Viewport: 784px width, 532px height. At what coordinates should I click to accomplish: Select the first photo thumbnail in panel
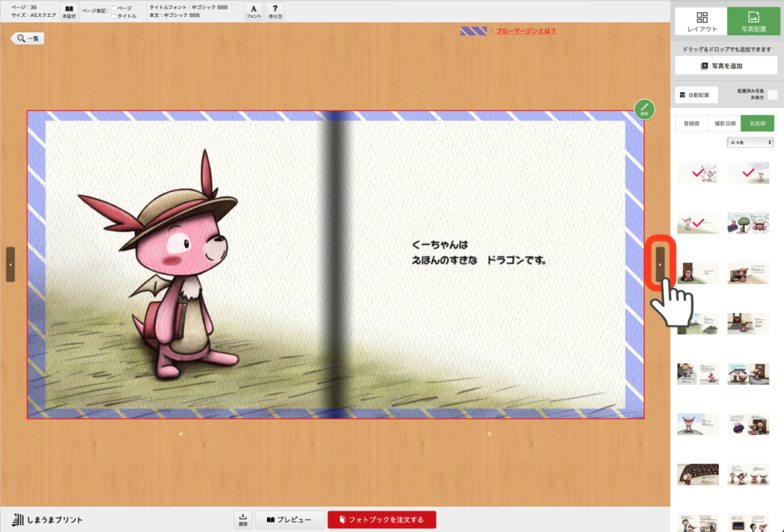tap(697, 173)
